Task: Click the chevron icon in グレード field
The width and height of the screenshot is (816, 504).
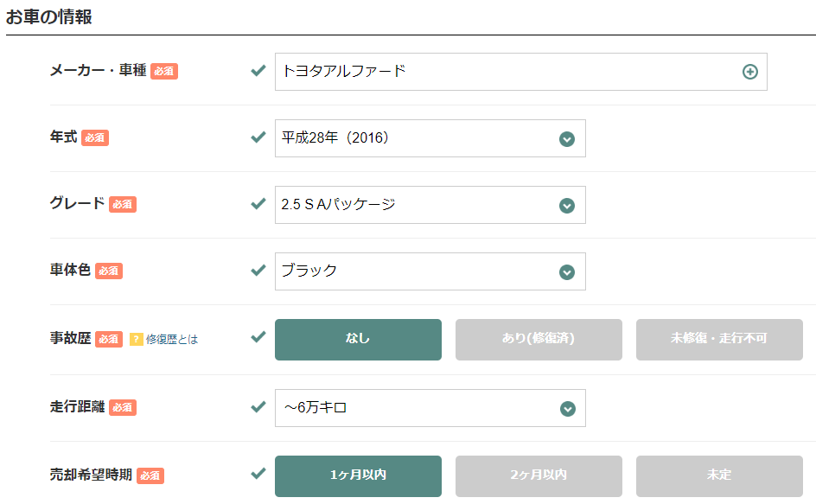Action: 566,206
